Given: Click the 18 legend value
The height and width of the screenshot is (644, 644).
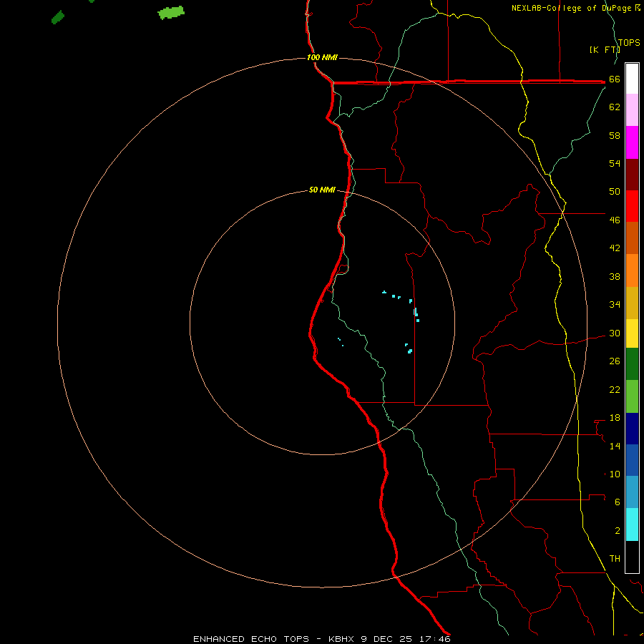Looking at the screenshot, I should coord(615,418).
